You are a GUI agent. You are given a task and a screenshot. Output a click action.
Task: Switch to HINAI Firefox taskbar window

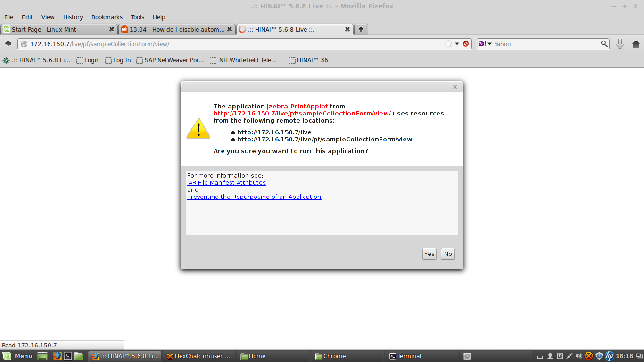point(125,356)
